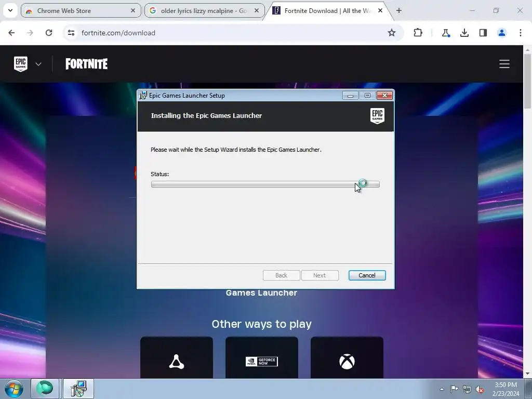Viewport: 532px width, 399px height.
Task: Click the installation progress bar
Action: pyautogui.click(x=265, y=184)
